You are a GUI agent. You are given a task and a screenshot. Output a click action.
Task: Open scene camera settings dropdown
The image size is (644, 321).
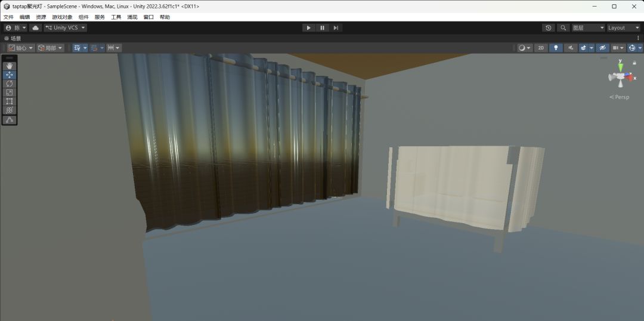click(x=618, y=48)
